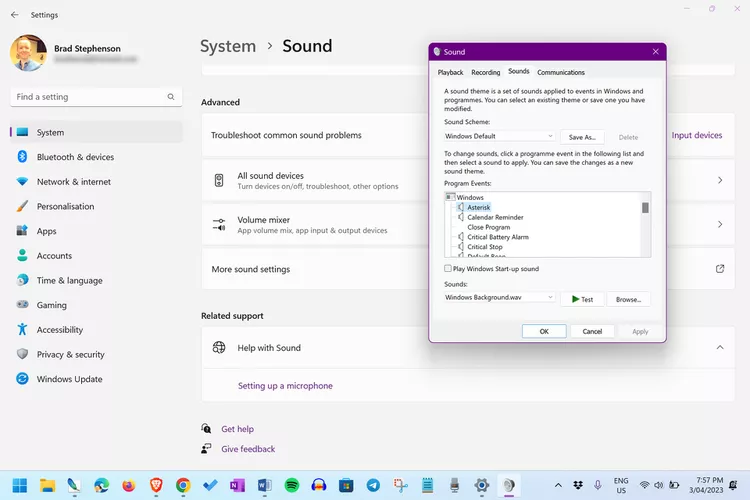This screenshot has height=500, width=750.
Task: Open Telegram from the taskbar
Action: pyautogui.click(x=373, y=486)
